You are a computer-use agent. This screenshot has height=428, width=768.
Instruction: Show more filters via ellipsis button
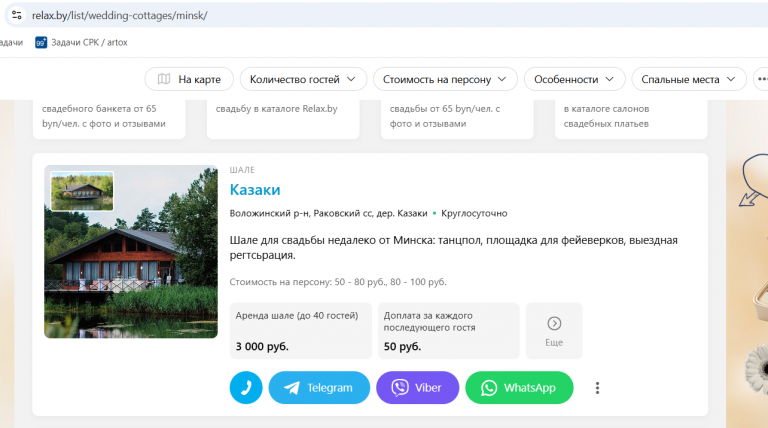click(x=761, y=79)
